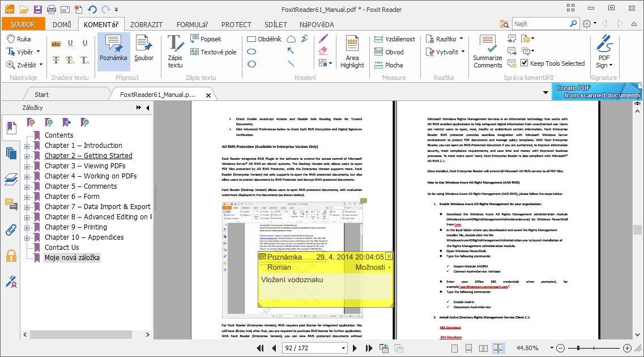Expand Chapter 1 – Introduction bookmark
Viewport: 644px width, 357px height.
pyautogui.click(x=27, y=146)
